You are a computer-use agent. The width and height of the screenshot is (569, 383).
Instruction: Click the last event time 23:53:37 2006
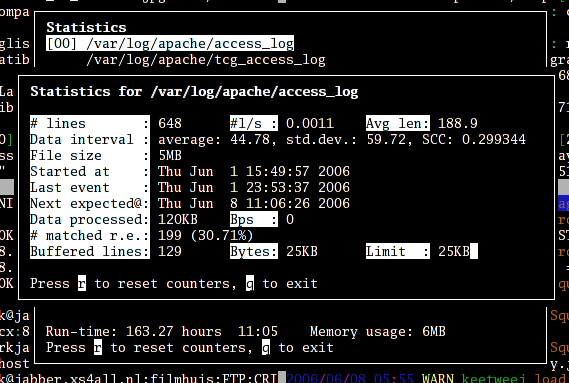click(x=298, y=187)
